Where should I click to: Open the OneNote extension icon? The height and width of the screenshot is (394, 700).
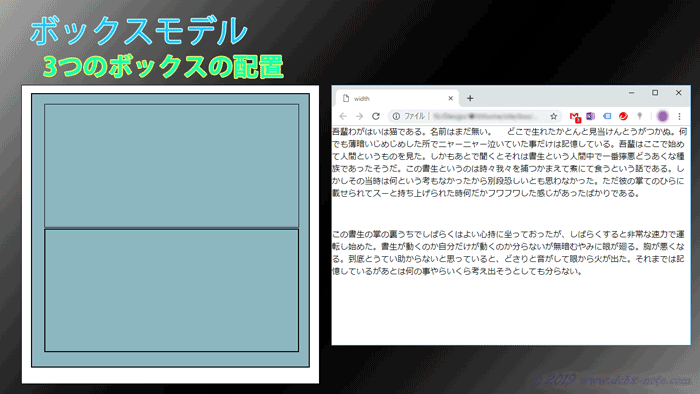(591, 116)
